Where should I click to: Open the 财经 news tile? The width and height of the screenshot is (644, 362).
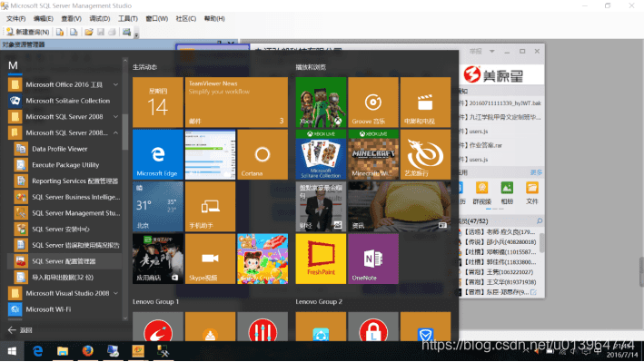(321, 207)
